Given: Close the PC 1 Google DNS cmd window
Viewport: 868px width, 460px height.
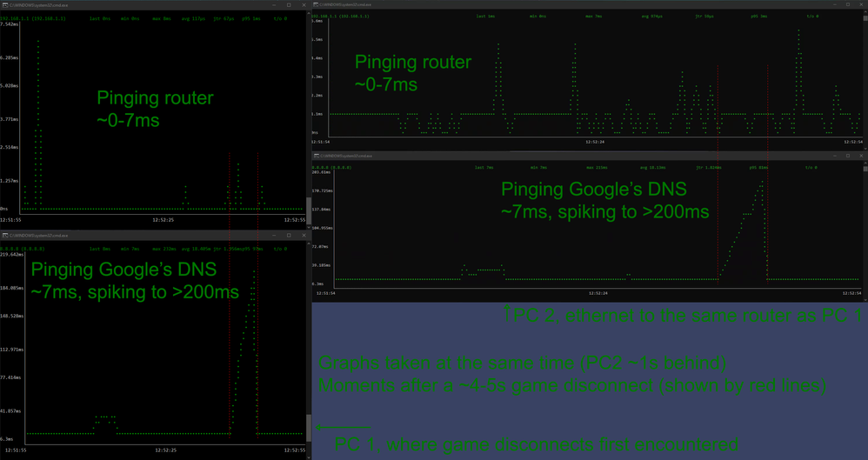Looking at the screenshot, I should (x=302, y=236).
